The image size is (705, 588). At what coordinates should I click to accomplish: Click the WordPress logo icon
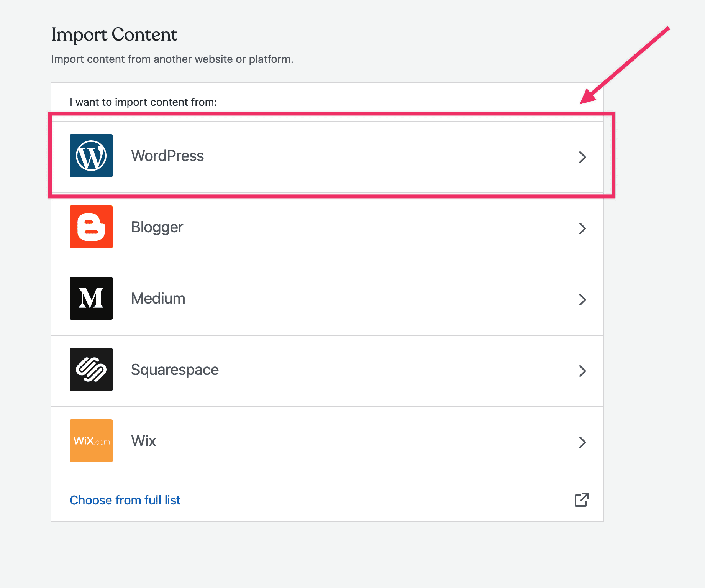tap(91, 156)
